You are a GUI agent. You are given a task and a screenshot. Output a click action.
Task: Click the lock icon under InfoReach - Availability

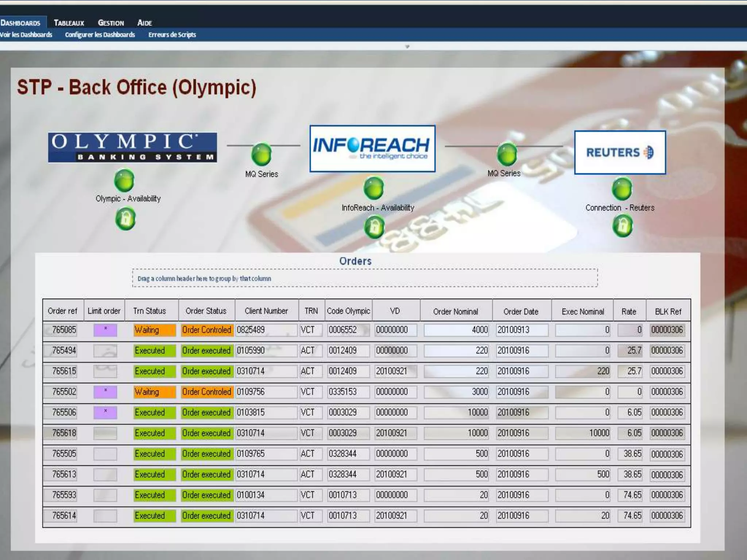click(375, 227)
